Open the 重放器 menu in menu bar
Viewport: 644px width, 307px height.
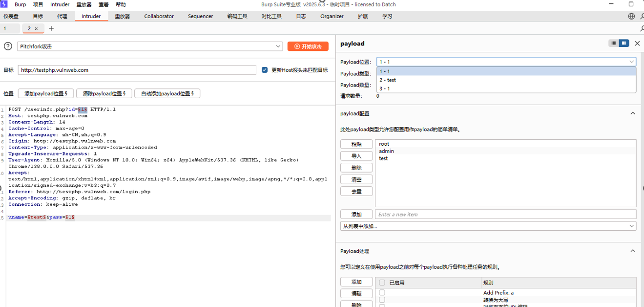coord(84,4)
